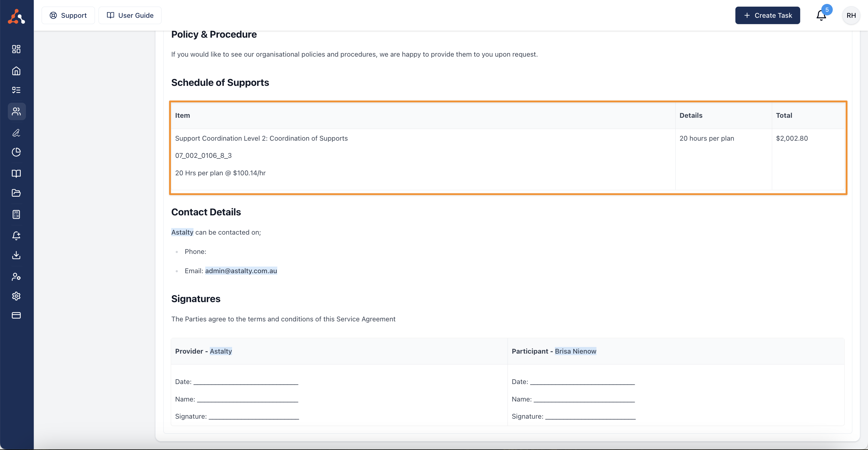Viewport: 868px width, 450px height.
Task: Open the bell-plus reminders icon in sidebar
Action: 16,236
